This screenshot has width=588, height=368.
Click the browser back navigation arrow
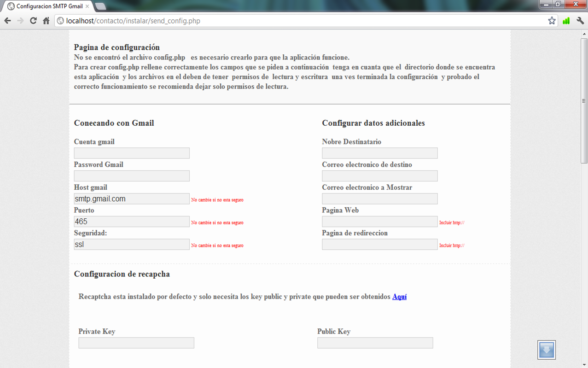tap(7, 21)
